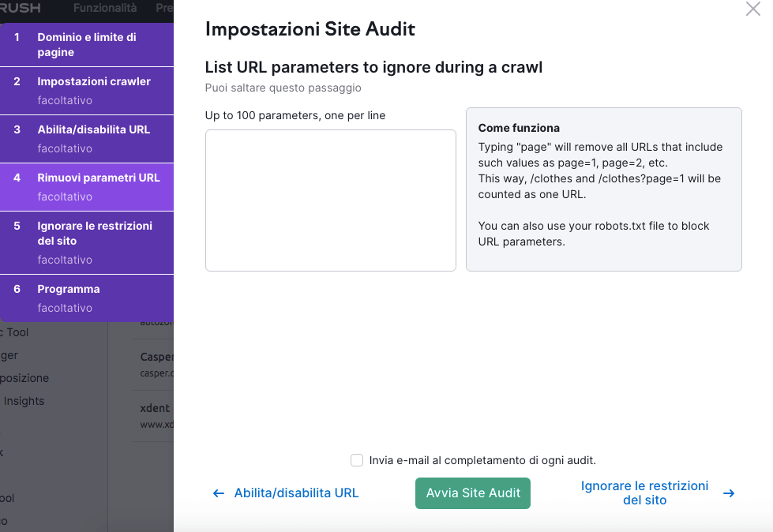This screenshot has height=532, width=773.
Task: Open step 2 Impostazioni crawler
Action: tap(86, 90)
